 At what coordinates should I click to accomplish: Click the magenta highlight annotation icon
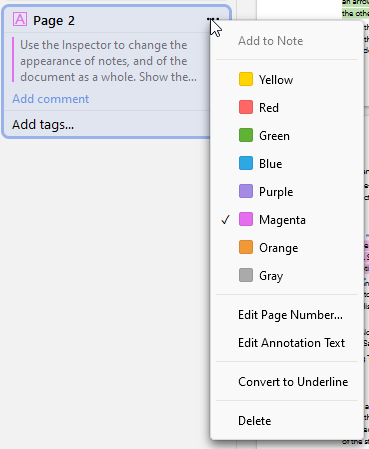20,19
